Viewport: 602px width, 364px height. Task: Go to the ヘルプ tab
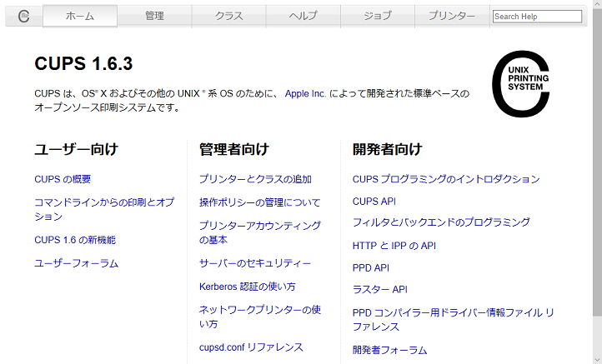click(x=303, y=16)
